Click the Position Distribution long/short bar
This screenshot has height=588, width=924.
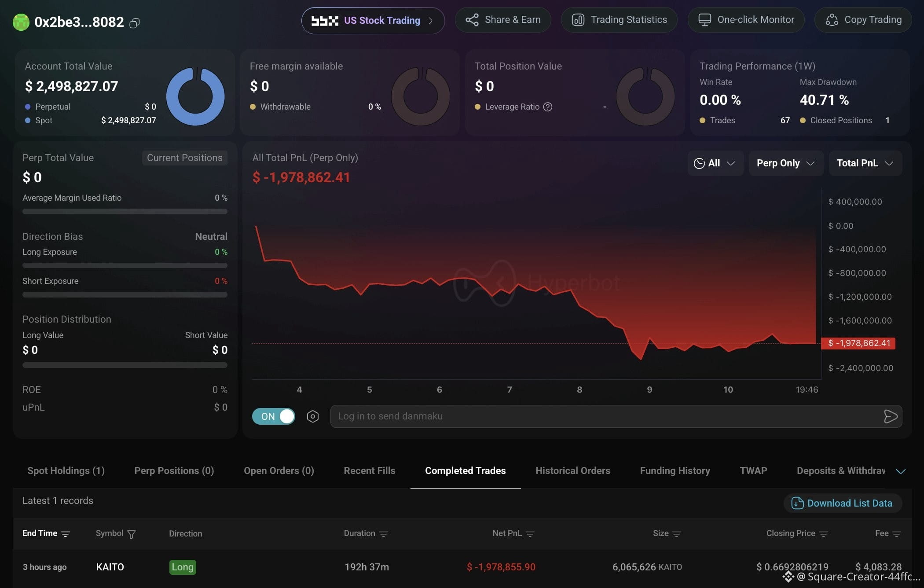(125, 365)
